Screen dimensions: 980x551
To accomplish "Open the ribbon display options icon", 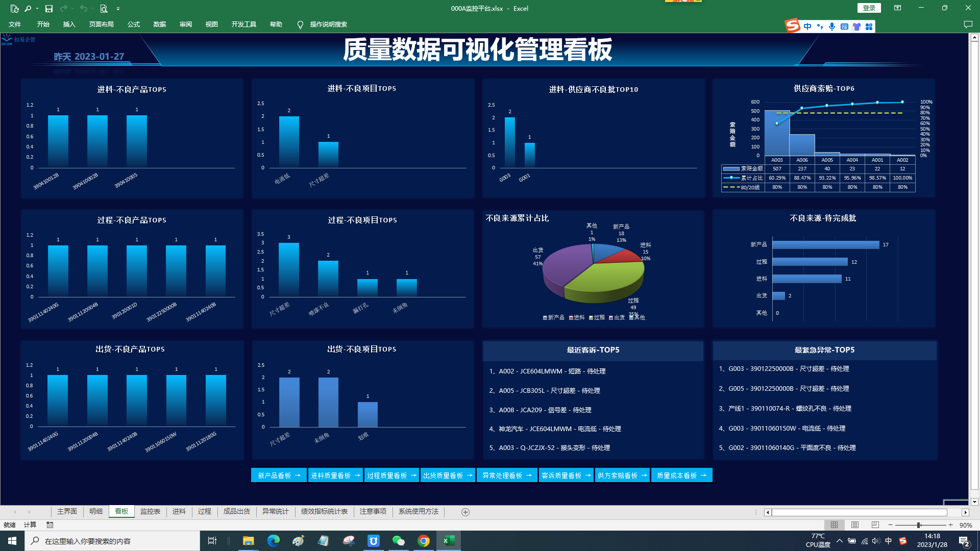I will tap(897, 8).
